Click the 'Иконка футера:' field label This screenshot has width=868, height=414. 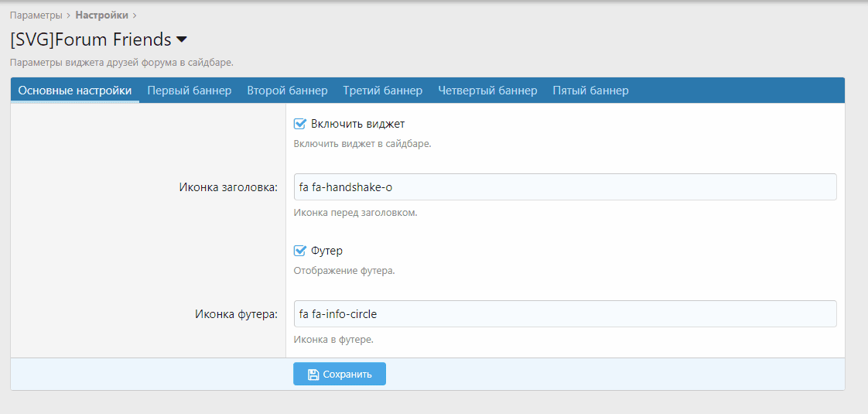(235, 314)
